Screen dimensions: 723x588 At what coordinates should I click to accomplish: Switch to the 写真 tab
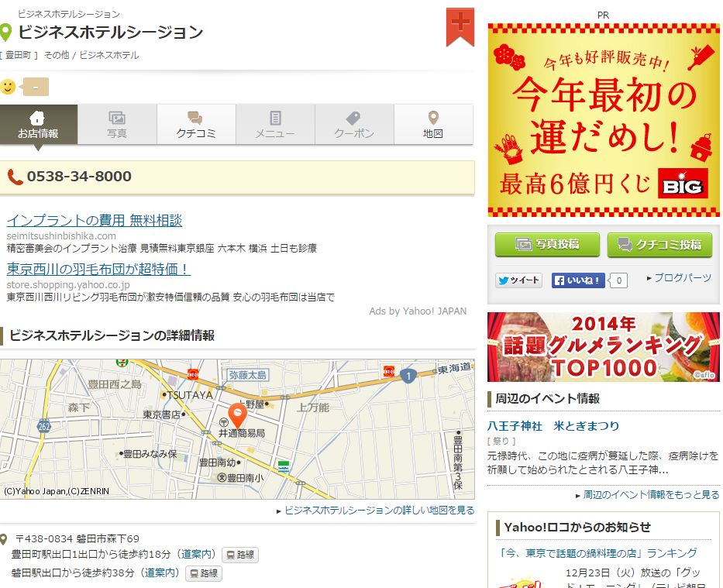tap(117, 125)
